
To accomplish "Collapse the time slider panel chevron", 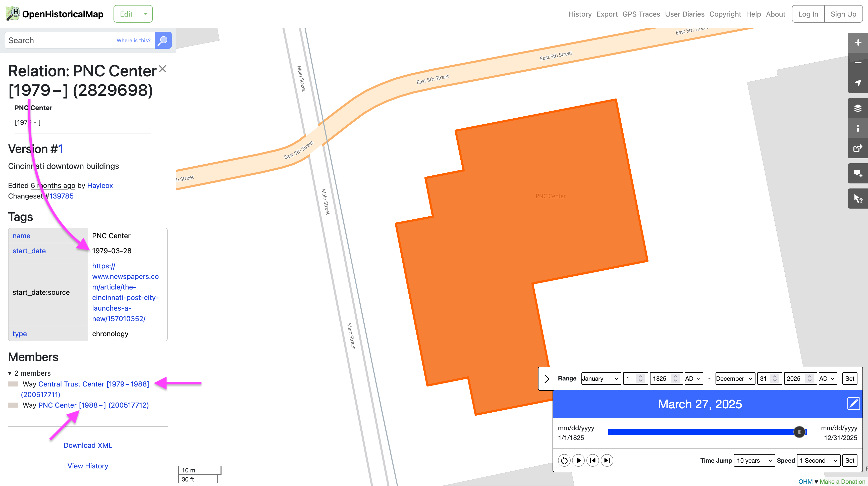I will click(547, 378).
